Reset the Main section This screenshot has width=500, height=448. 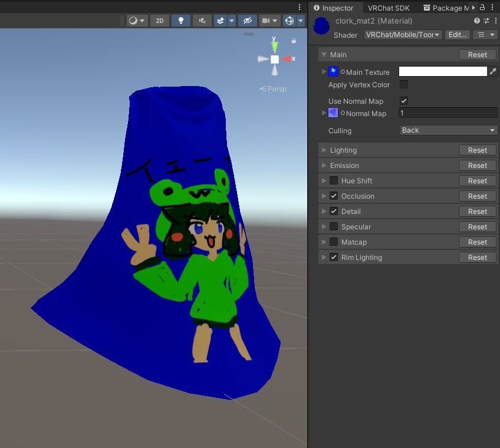[x=478, y=54]
